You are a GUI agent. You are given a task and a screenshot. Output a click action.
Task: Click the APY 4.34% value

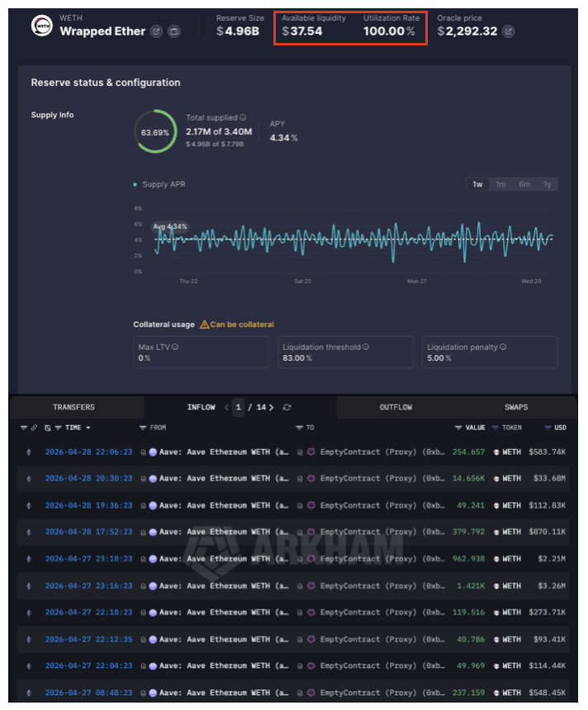pos(283,138)
